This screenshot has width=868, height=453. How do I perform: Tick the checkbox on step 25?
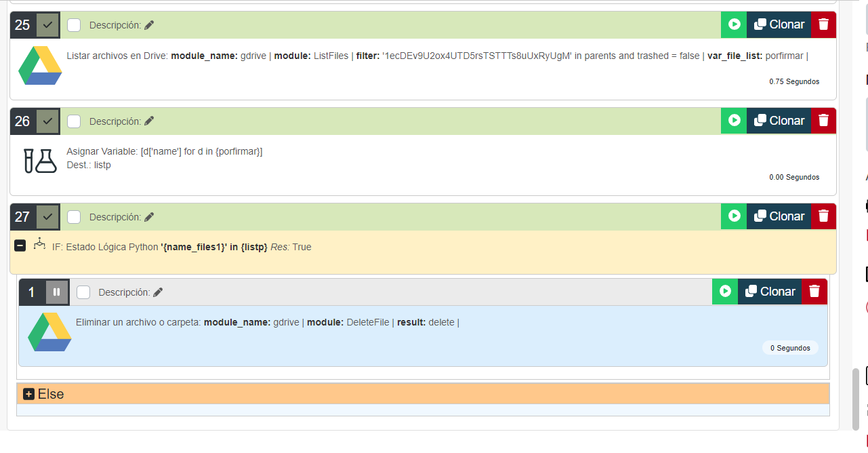(74, 25)
